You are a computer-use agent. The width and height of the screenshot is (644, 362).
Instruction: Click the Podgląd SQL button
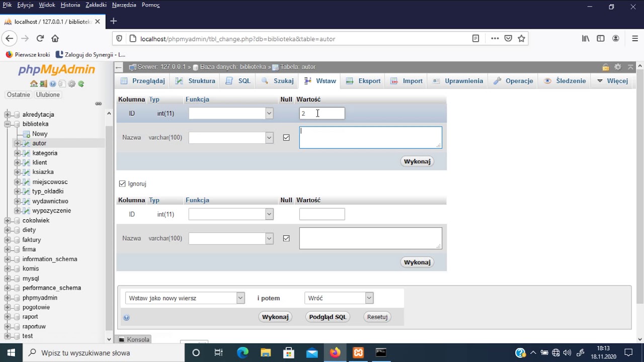coord(328,317)
